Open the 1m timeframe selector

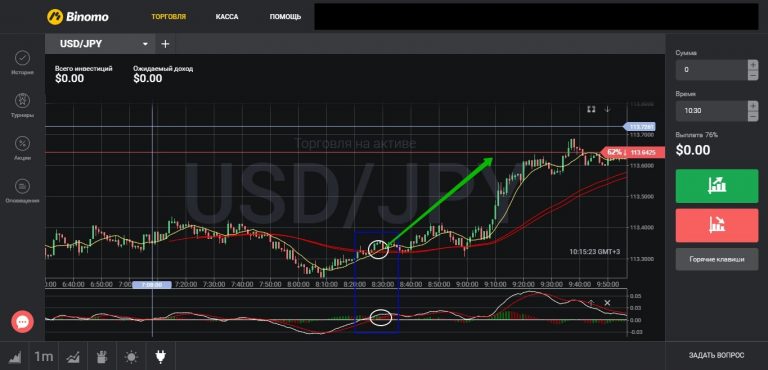pos(44,357)
